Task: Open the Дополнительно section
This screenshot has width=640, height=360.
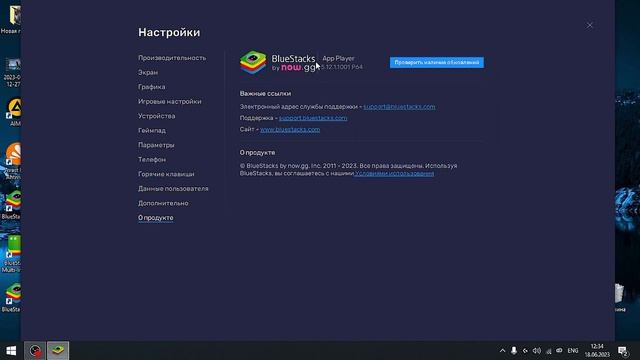Action: pyautogui.click(x=163, y=203)
